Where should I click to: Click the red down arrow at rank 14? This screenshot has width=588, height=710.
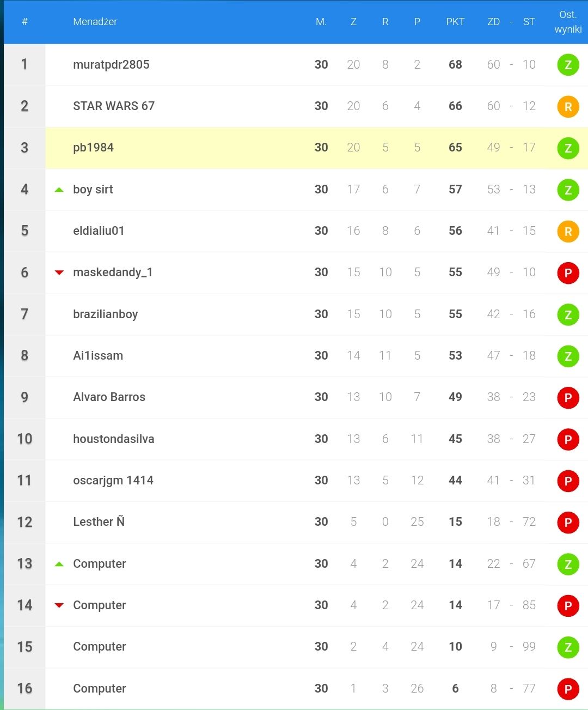tap(59, 605)
